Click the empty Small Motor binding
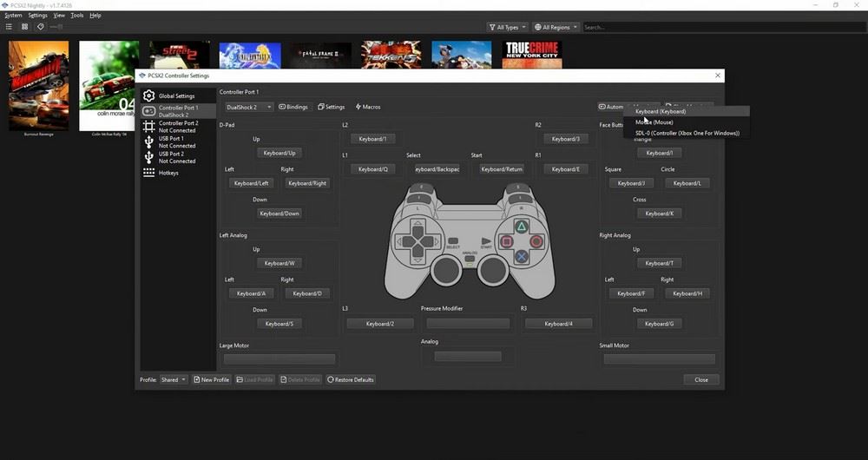Screen dimensions: 868x460 (659, 359)
